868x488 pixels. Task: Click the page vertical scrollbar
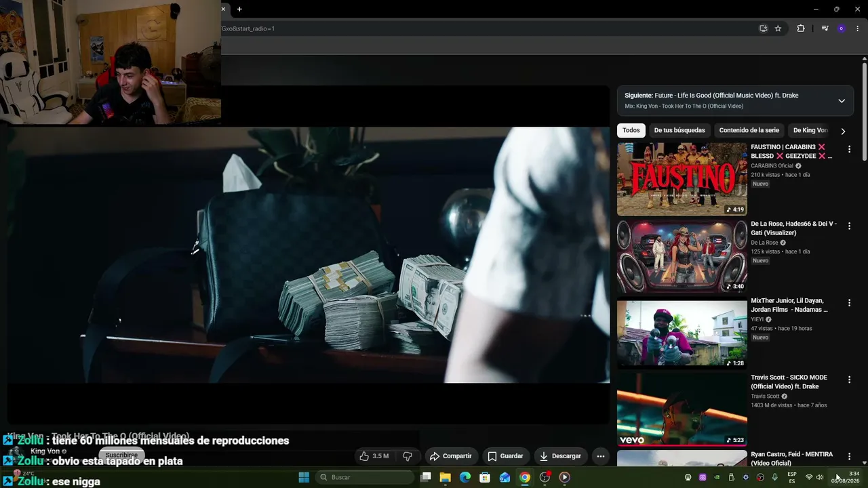(865, 112)
